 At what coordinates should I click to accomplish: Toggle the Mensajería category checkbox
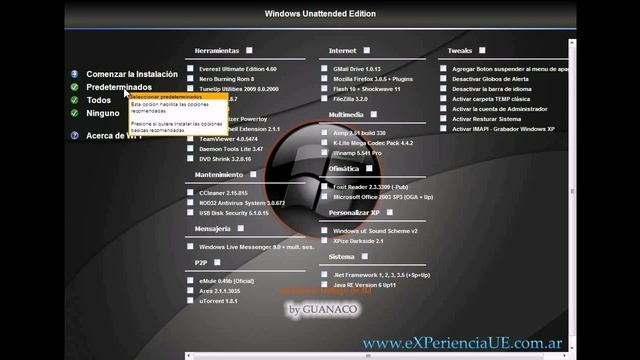tap(240, 228)
